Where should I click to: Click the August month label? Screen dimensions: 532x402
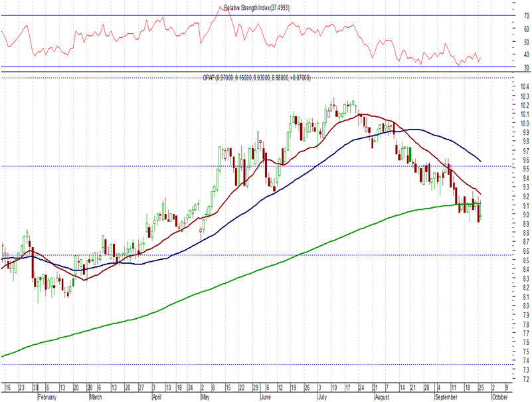383,397
